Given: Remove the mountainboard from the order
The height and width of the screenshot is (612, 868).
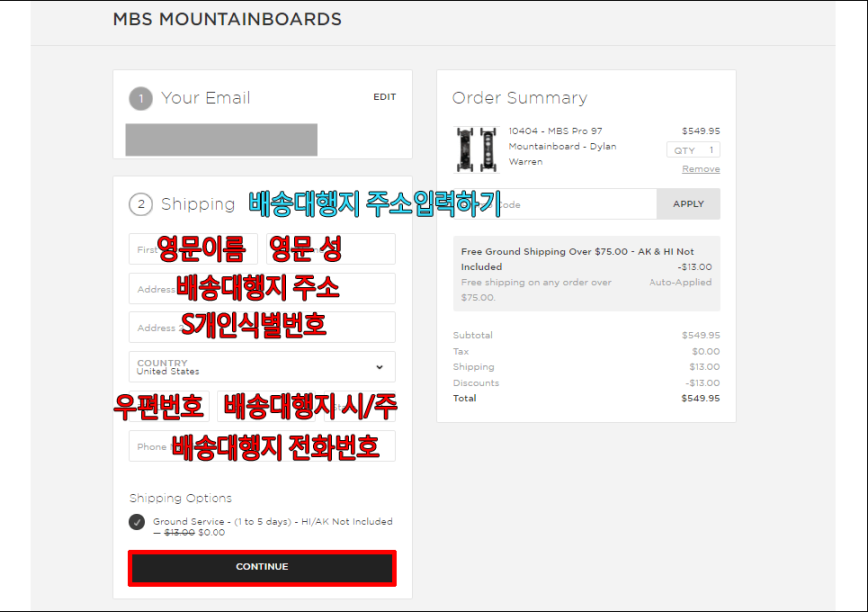Looking at the screenshot, I should click(700, 169).
